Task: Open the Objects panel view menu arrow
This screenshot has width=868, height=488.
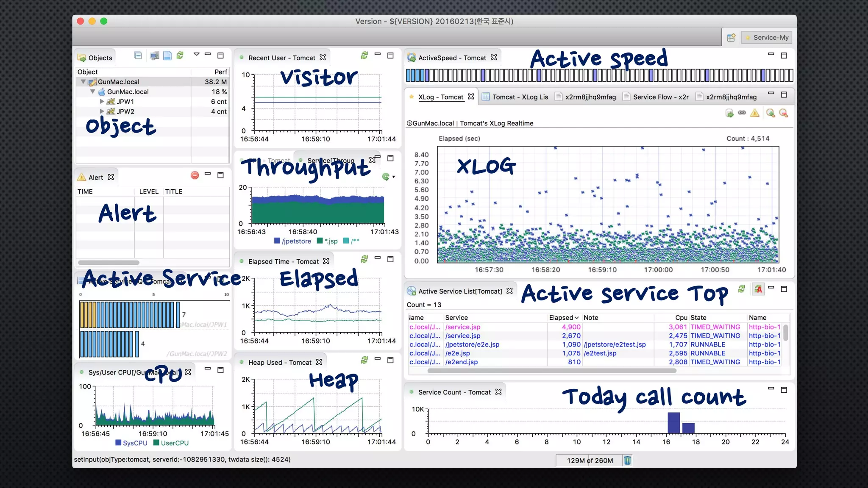Action: pyautogui.click(x=196, y=54)
